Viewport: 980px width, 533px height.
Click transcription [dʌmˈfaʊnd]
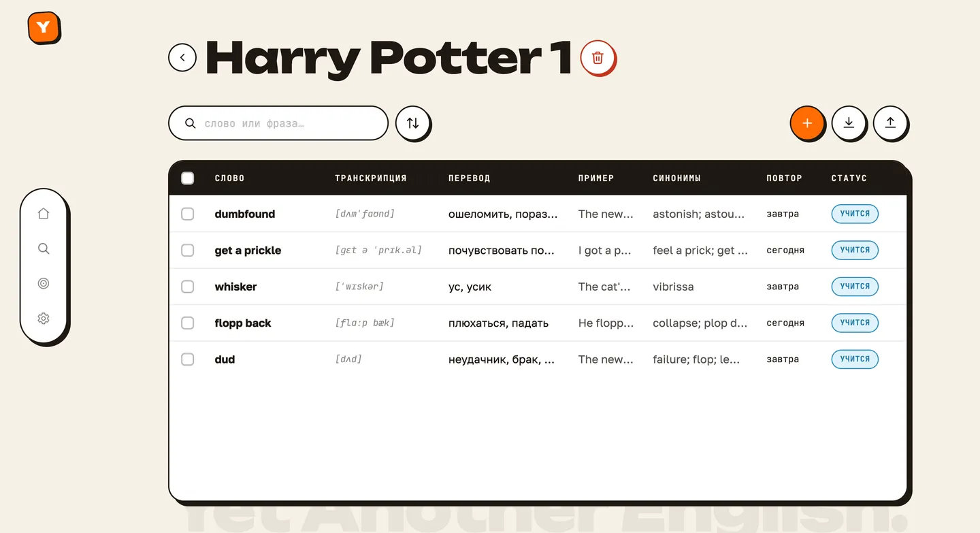pyautogui.click(x=365, y=214)
